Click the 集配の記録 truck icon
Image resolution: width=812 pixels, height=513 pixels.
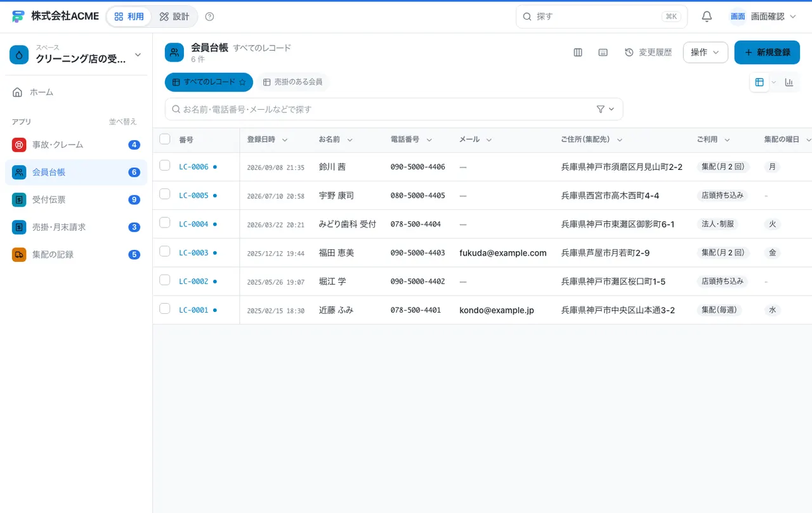point(19,254)
